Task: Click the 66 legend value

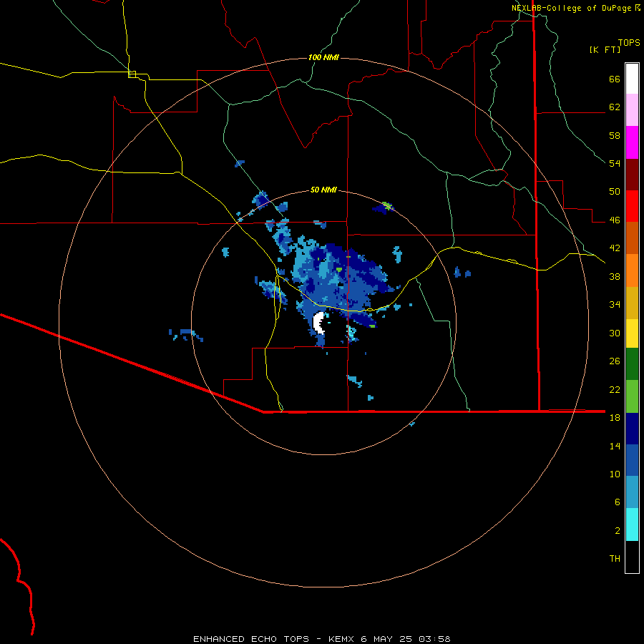Action: (x=615, y=79)
